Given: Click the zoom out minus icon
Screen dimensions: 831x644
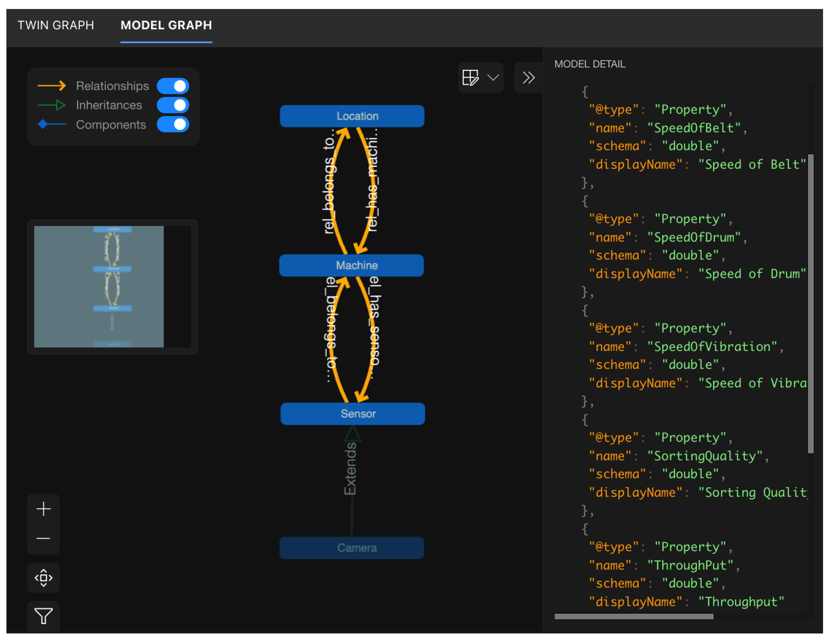Looking at the screenshot, I should [x=43, y=539].
